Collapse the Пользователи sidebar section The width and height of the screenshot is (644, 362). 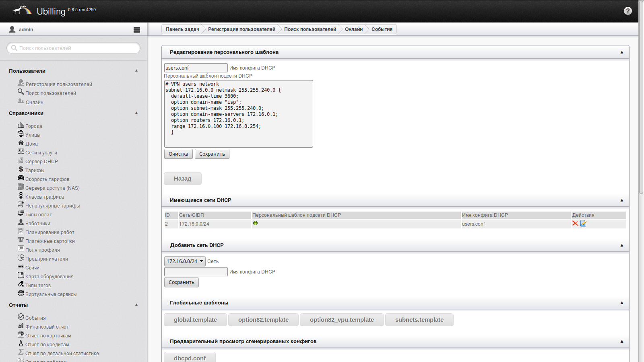(136, 71)
